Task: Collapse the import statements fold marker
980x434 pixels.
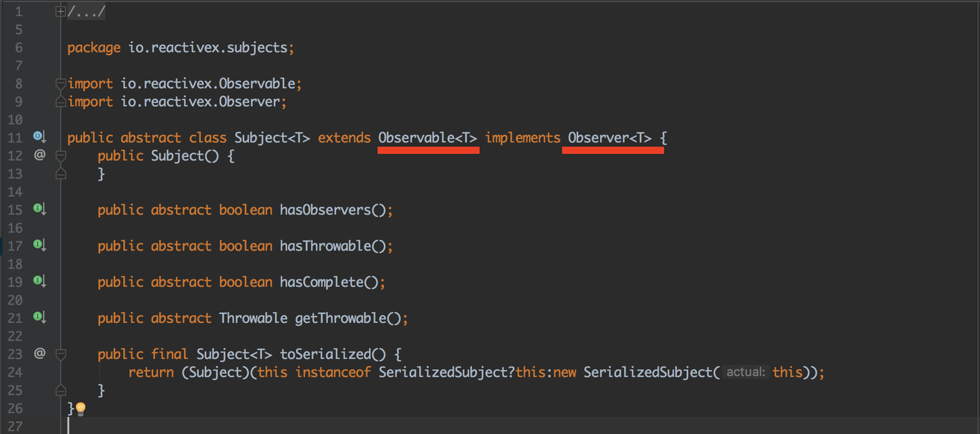Action: 61,84
